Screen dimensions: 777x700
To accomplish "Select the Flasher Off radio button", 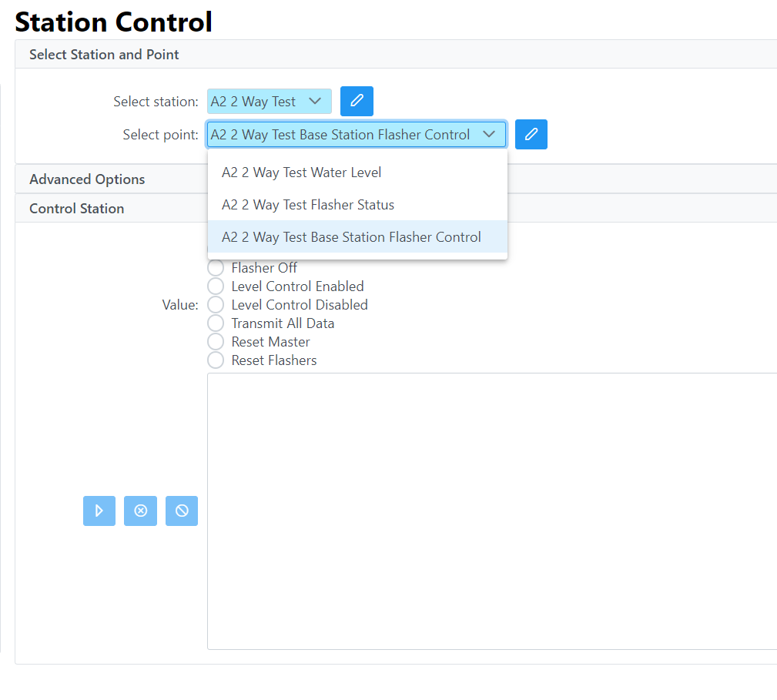I will pyautogui.click(x=216, y=268).
